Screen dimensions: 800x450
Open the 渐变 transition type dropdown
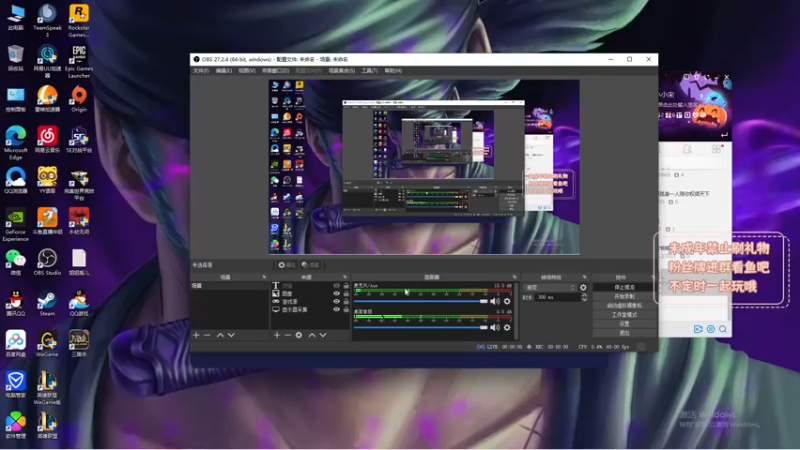(x=550, y=288)
